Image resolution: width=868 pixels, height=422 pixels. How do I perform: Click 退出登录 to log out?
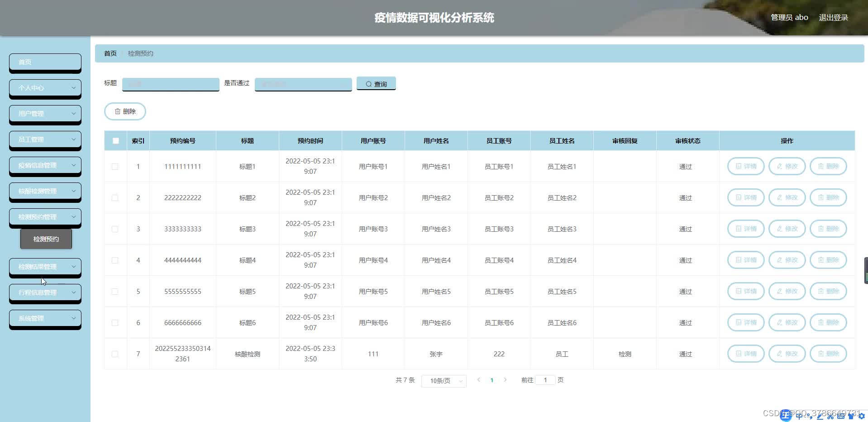click(833, 17)
